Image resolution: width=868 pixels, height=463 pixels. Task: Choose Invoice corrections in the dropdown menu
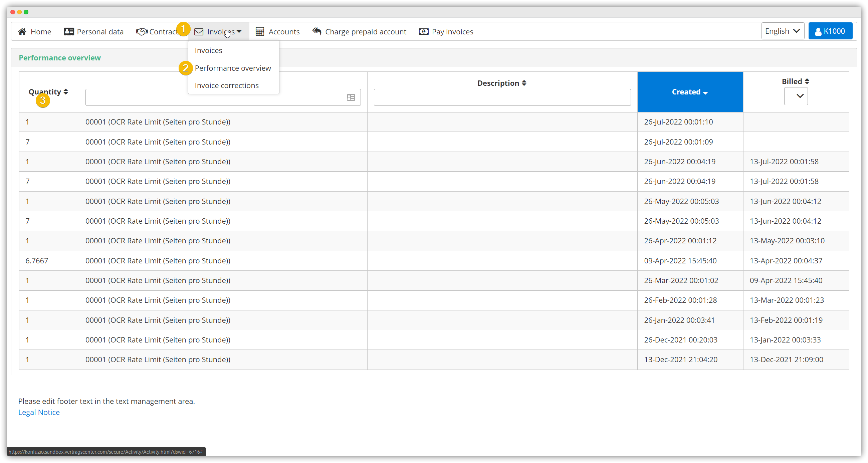tap(226, 85)
